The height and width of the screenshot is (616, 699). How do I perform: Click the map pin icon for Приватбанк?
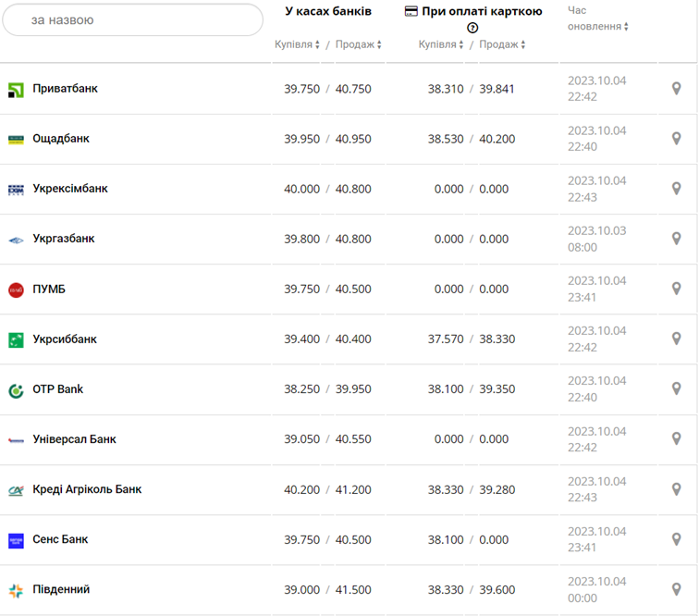pos(676,89)
